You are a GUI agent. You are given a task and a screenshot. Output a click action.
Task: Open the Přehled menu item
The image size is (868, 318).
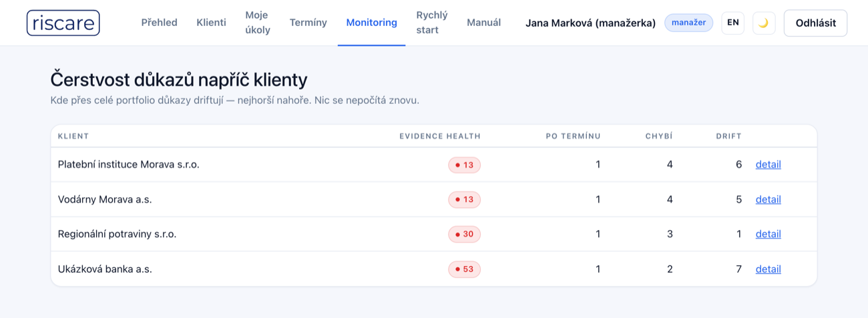159,23
